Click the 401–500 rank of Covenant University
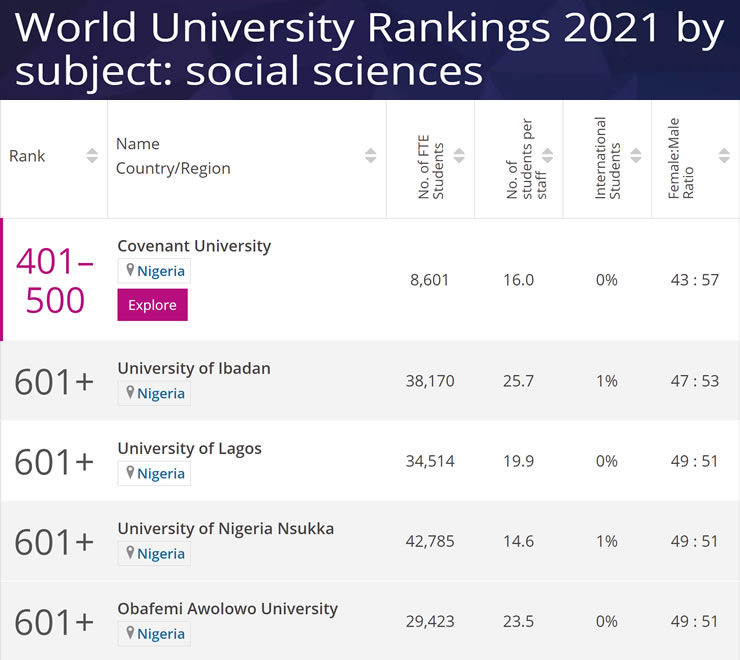This screenshot has width=740, height=660. (55, 280)
